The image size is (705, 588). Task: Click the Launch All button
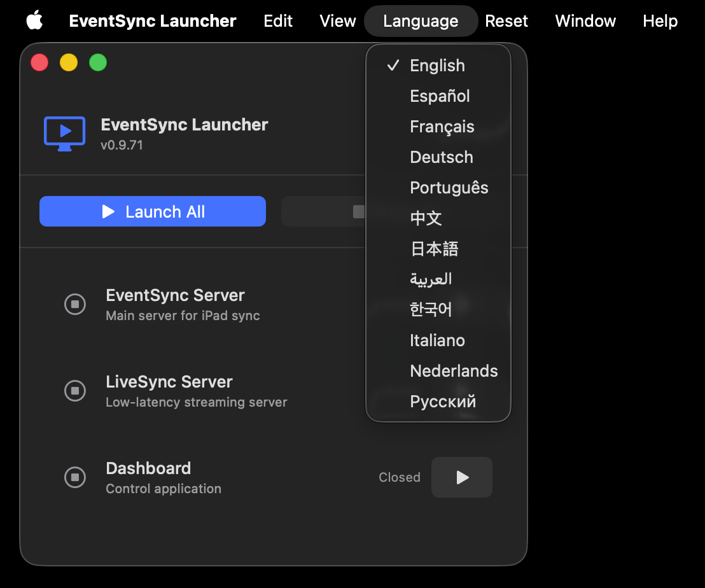[153, 211]
